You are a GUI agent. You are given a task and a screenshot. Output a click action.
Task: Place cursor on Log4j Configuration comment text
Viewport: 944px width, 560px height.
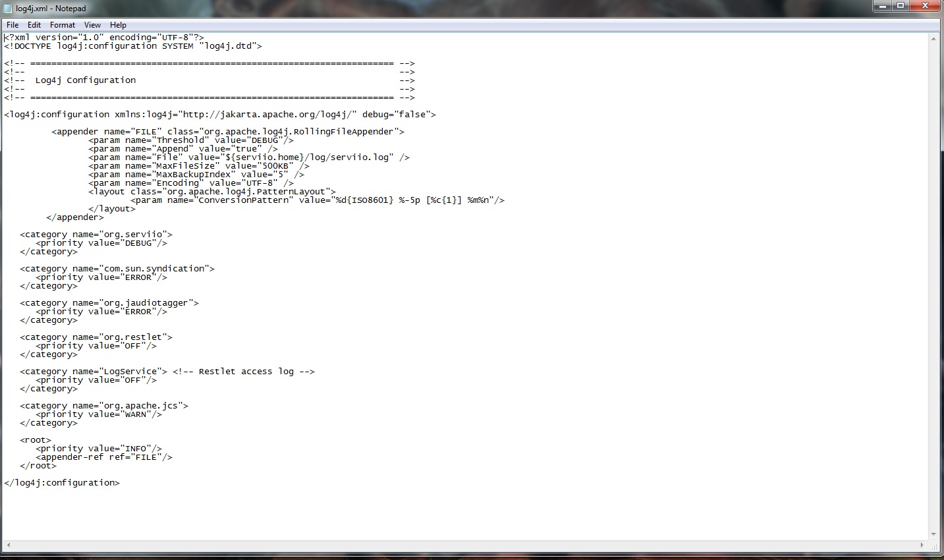tap(86, 80)
